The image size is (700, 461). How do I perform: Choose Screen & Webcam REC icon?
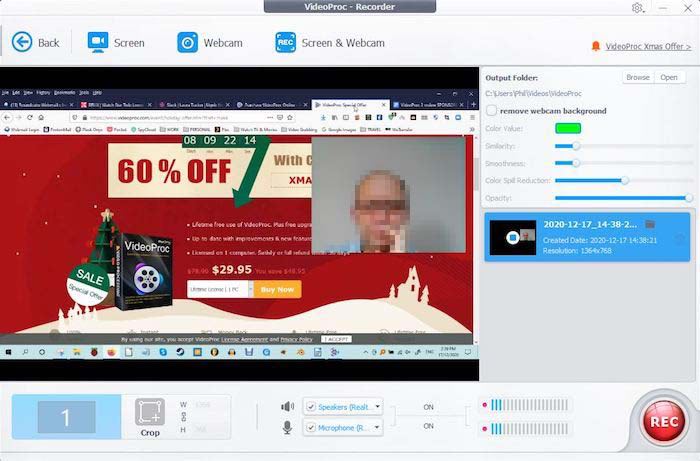tap(285, 42)
